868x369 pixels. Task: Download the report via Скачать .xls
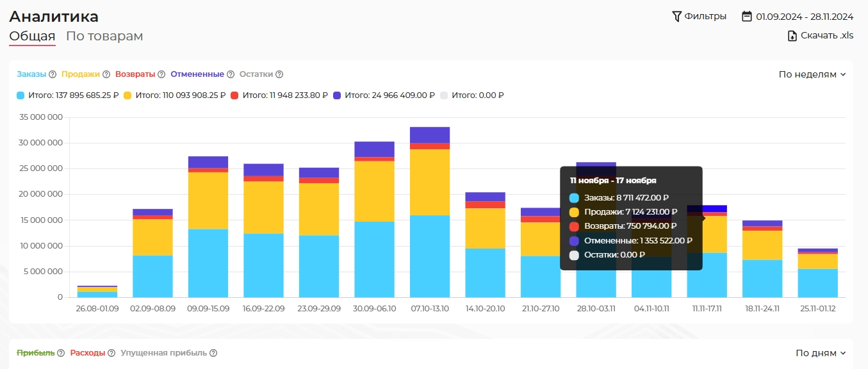pos(826,36)
